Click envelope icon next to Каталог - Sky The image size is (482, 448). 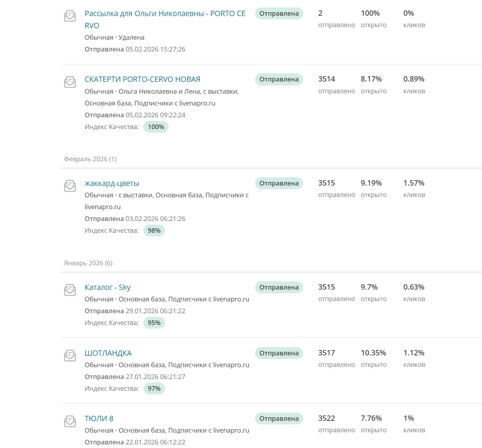coord(70,290)
